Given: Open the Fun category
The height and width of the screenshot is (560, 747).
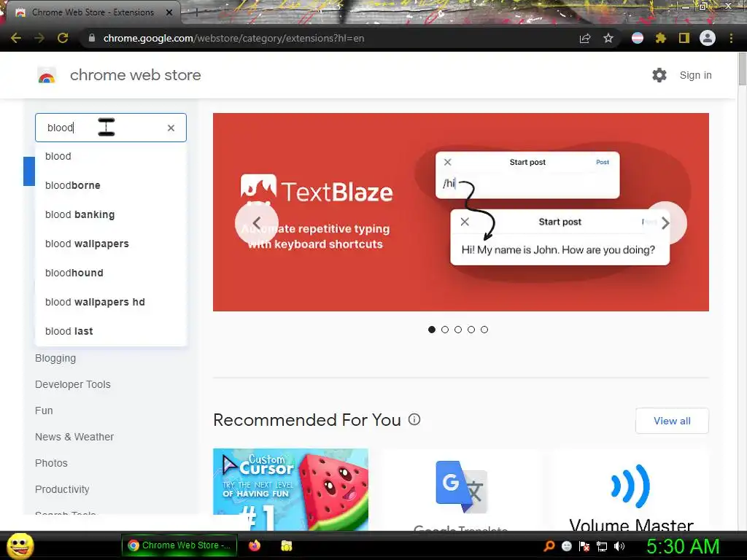Looking at the screenshot, I should coord(44,411).
